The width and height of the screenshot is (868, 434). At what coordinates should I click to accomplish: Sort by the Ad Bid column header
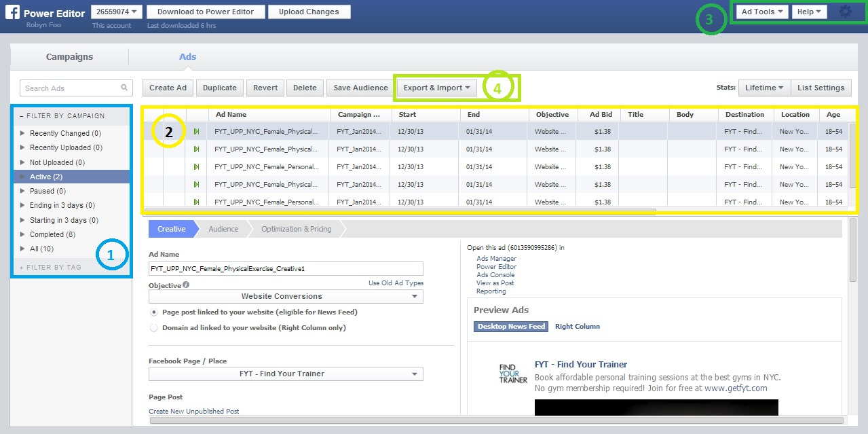[598, 115]
